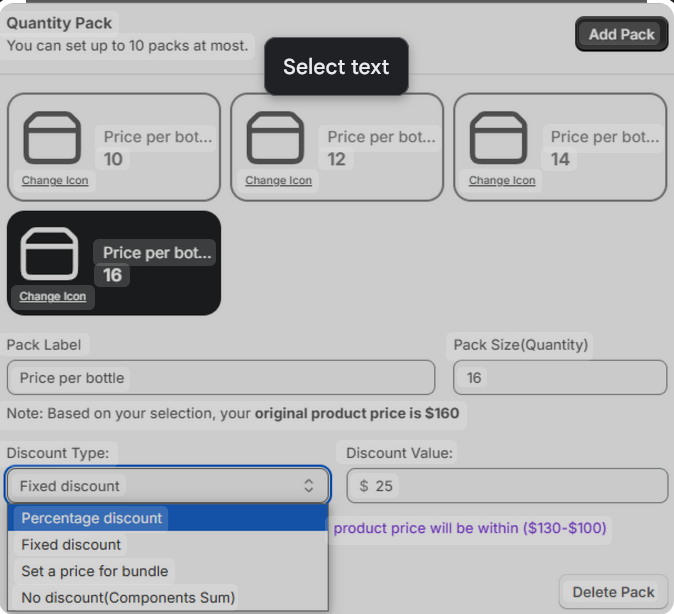This screenshot has height=614, width=674.
Task: Select the box icon of pack 16
Action: (49, 254)
